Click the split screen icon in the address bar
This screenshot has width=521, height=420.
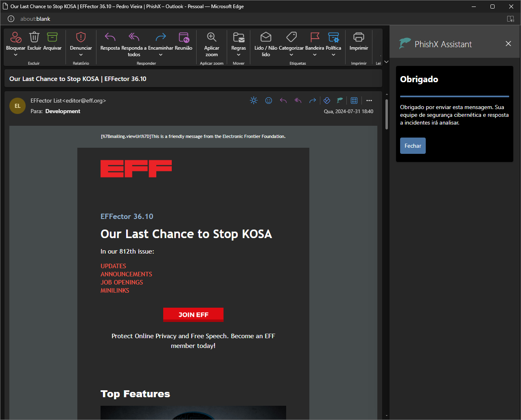(510, 19)
